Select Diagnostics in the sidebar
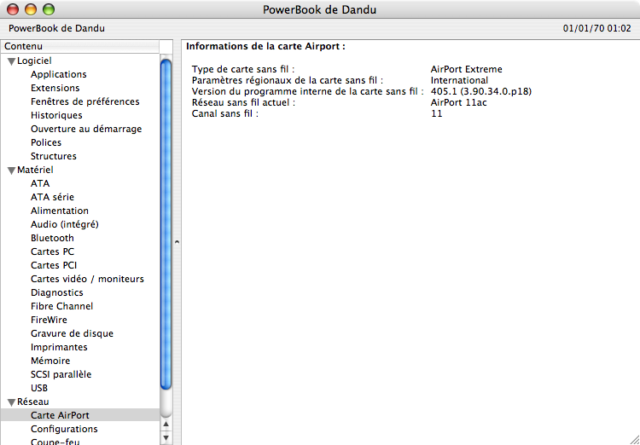 (57, 293)
